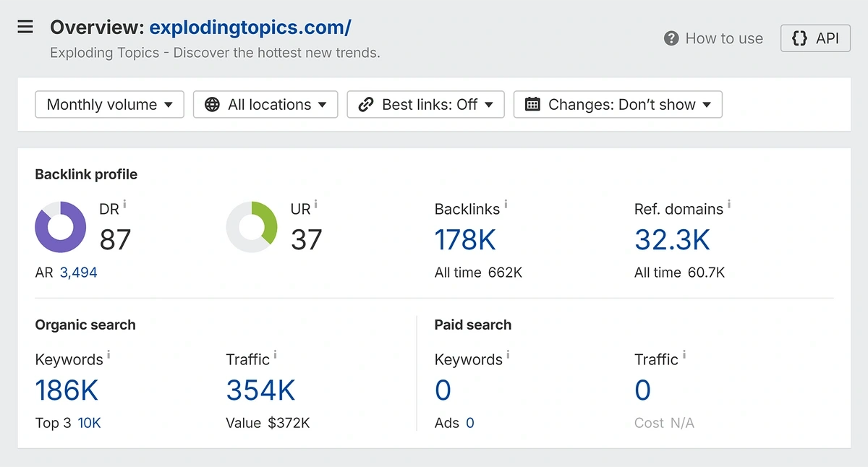Click info icon beside Organic search Traffic

click(x=275, y=356)
